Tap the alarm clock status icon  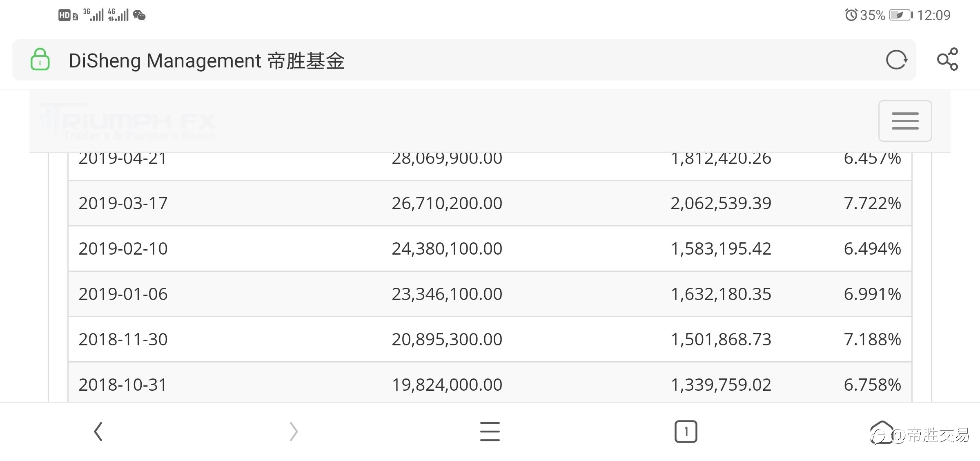coord(851,16)
